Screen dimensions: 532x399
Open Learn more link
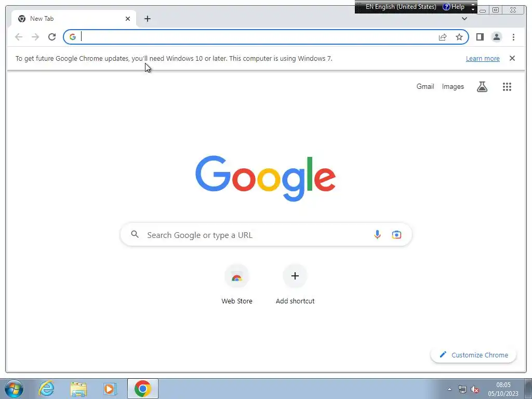(x=483, y=58)
